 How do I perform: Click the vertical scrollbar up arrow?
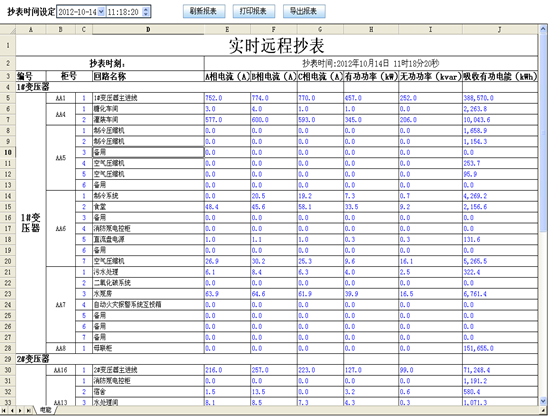click(x=543, y=29)
